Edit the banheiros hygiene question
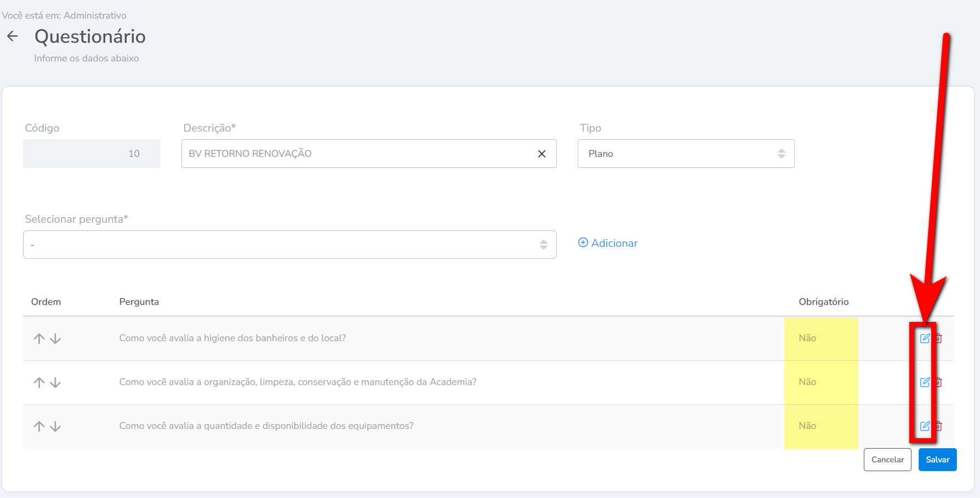This screenshot has width=980, height=498. pos(925,338)
